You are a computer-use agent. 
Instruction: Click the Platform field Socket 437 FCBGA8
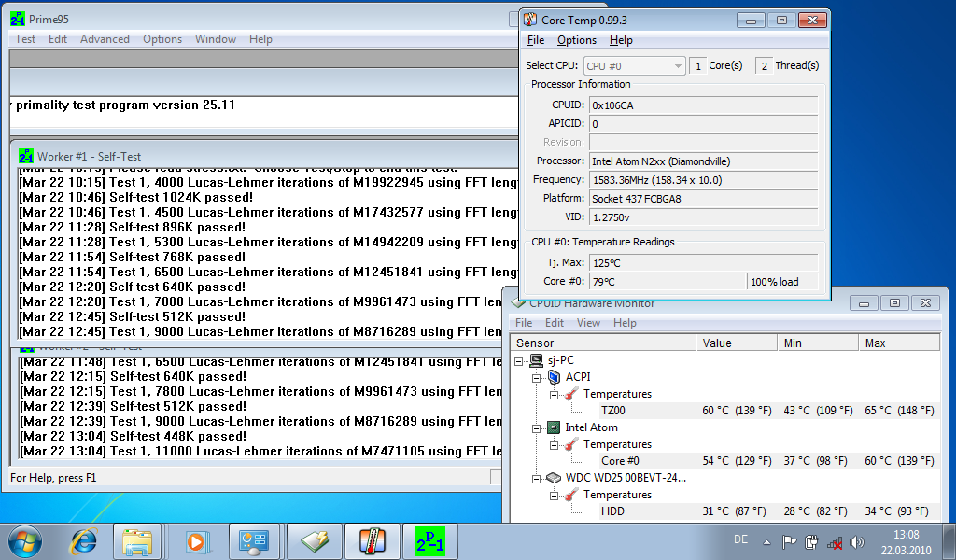(x=704, y=199)
